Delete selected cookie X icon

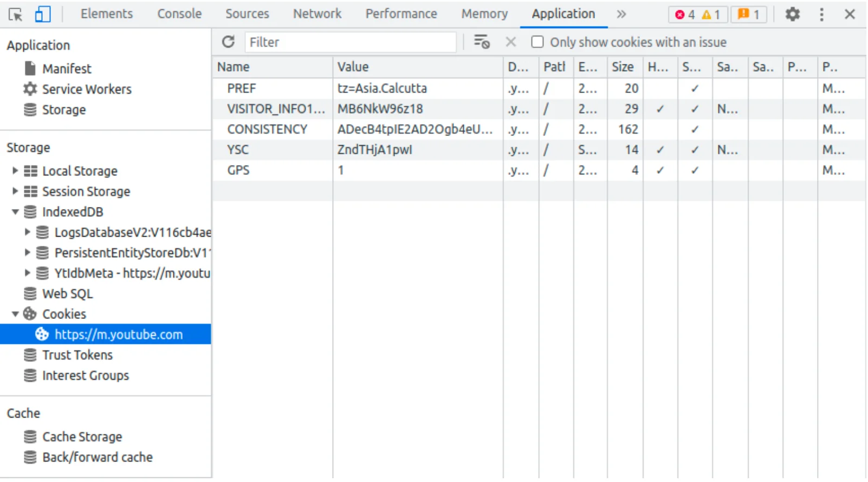[510, 42]
